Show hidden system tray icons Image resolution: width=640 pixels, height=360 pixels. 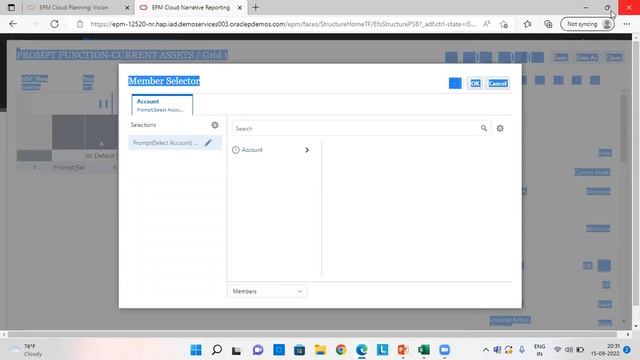485,350
